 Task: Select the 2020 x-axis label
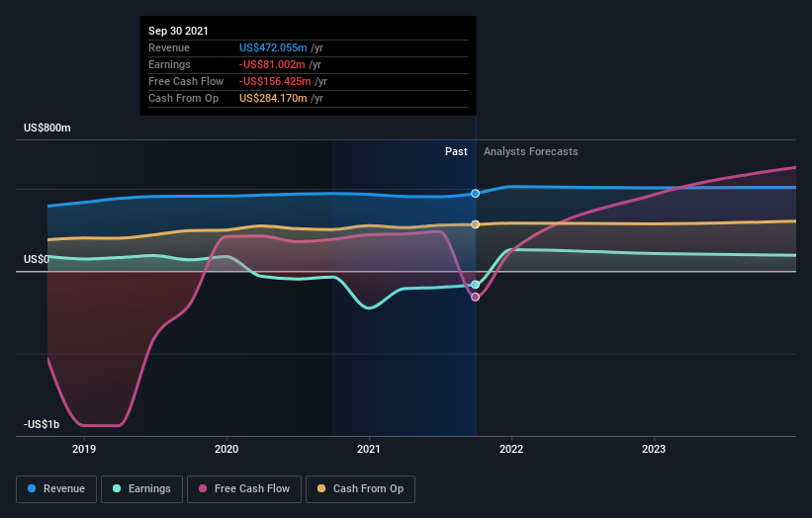click(226, 449)
